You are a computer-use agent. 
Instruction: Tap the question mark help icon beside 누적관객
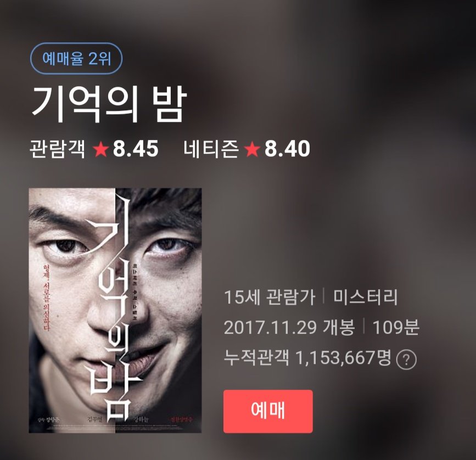pos(406,360)
